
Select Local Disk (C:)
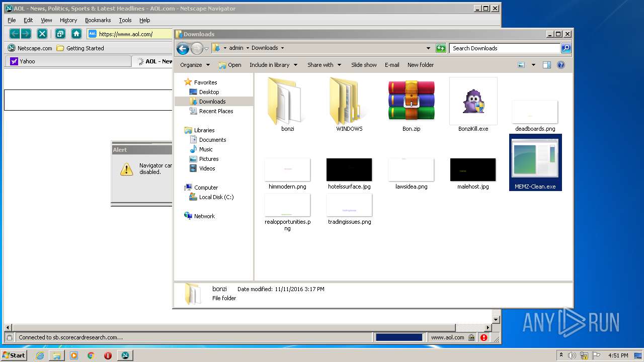(211, 197)
